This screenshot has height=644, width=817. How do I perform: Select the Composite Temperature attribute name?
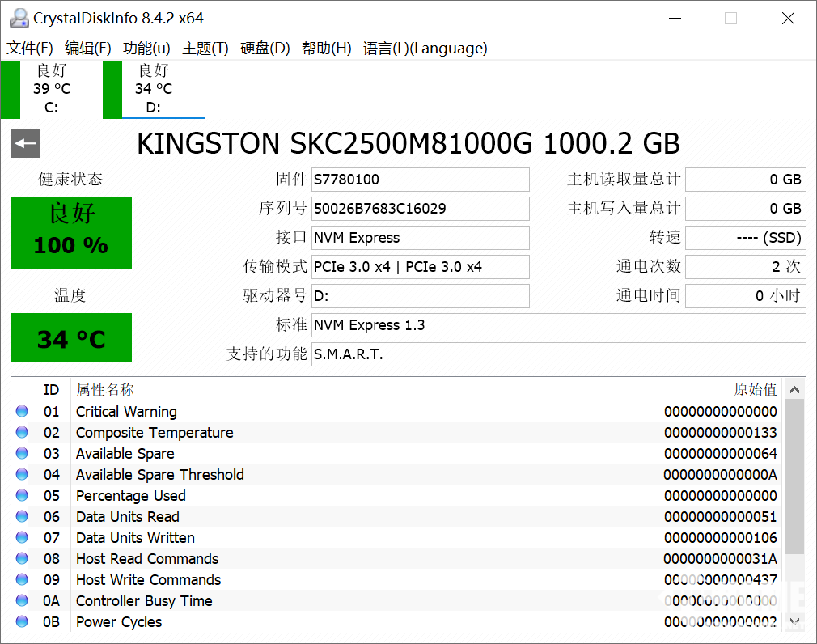pyautogui.click(x=155, y=432)
